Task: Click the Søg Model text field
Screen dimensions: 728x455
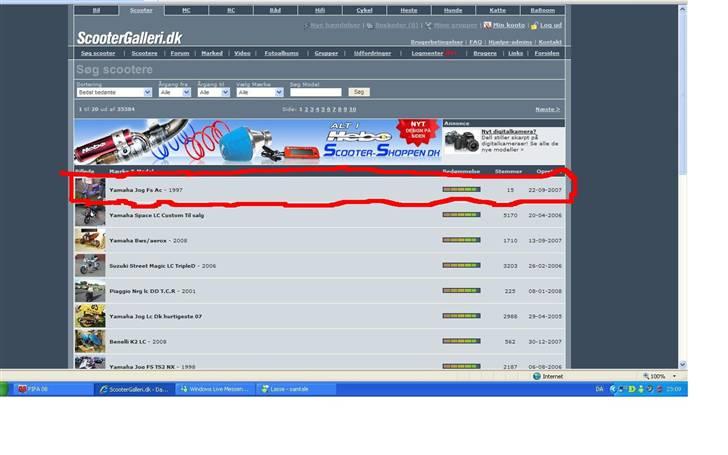Action: (x=315, y=92)
